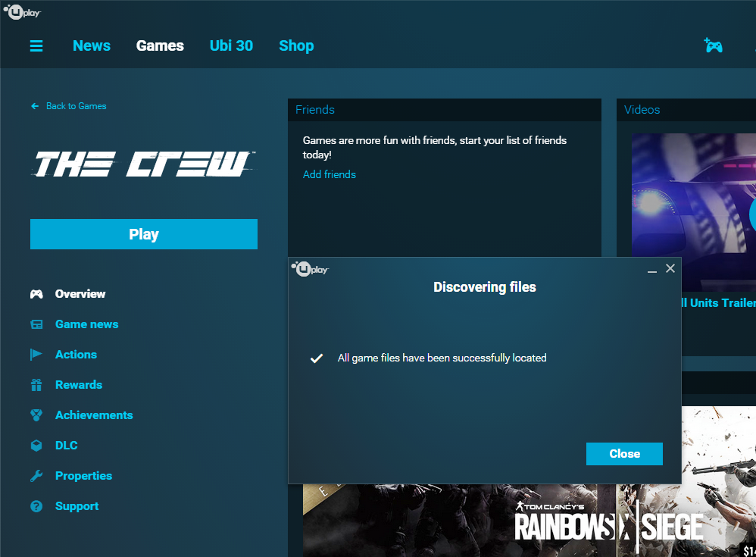This screenshot has width=756, height=557.
Task: Click the Support question mark icon
Action: coord(36,506)
